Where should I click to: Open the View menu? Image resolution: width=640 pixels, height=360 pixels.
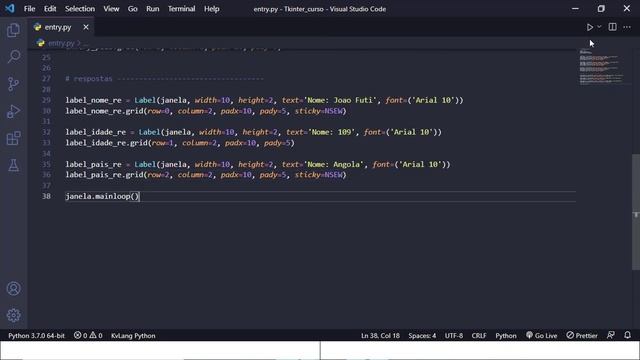pyautogui.click(x=111, y=9)
